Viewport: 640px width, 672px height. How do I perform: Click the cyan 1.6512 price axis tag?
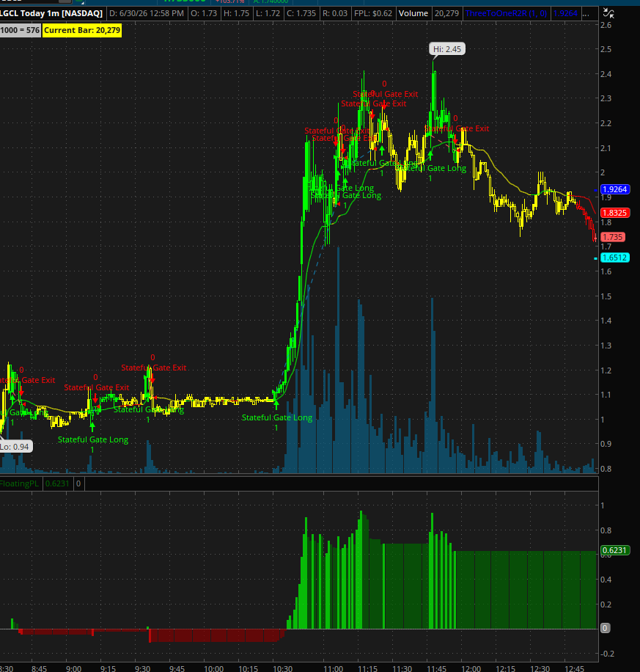(x=615, y=258)
